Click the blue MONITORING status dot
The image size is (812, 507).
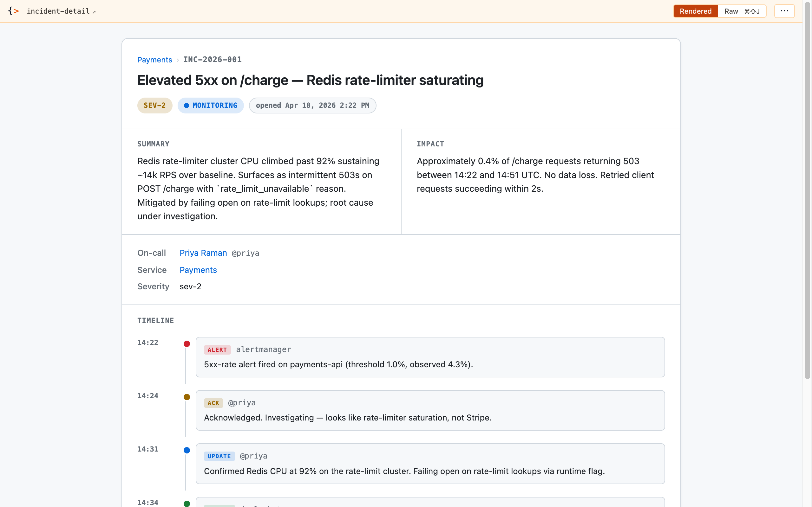187,105
